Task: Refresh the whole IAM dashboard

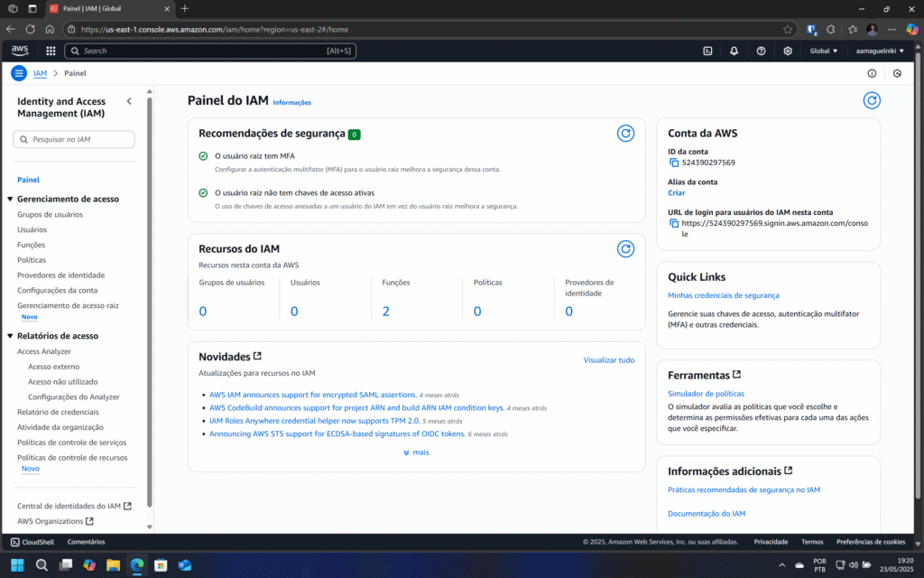Action: [x=872, y=101]
